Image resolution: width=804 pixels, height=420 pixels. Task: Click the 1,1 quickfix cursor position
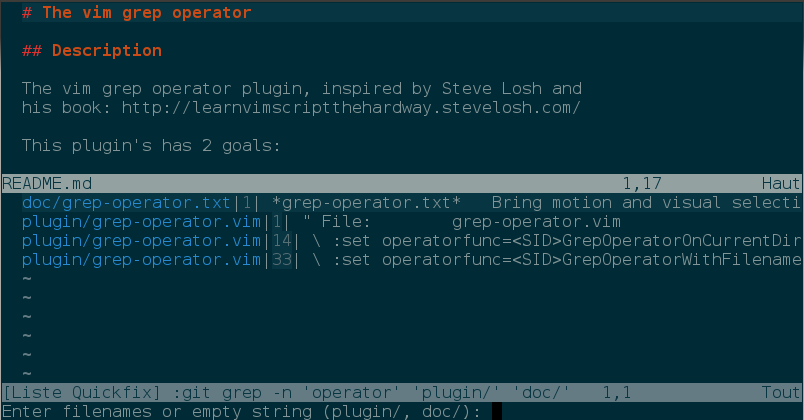click(617, 393)
